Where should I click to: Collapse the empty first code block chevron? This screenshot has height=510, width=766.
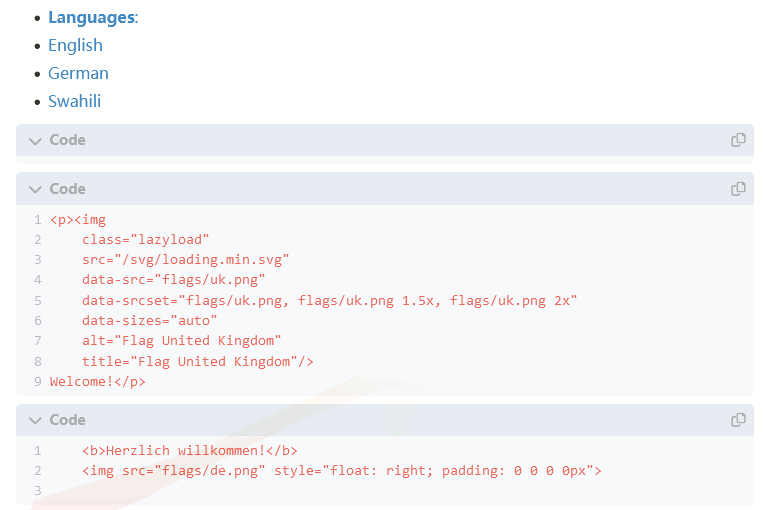[x=35, y=141]
